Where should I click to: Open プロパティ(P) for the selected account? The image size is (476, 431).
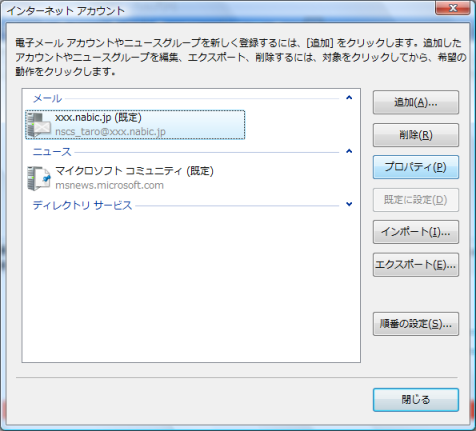coord(416,167)
